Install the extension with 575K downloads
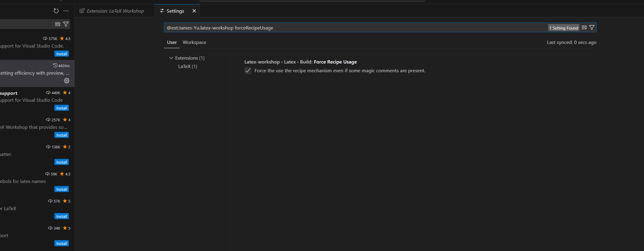The width and height of the screenshot is (644, 251). coord(62,54)
